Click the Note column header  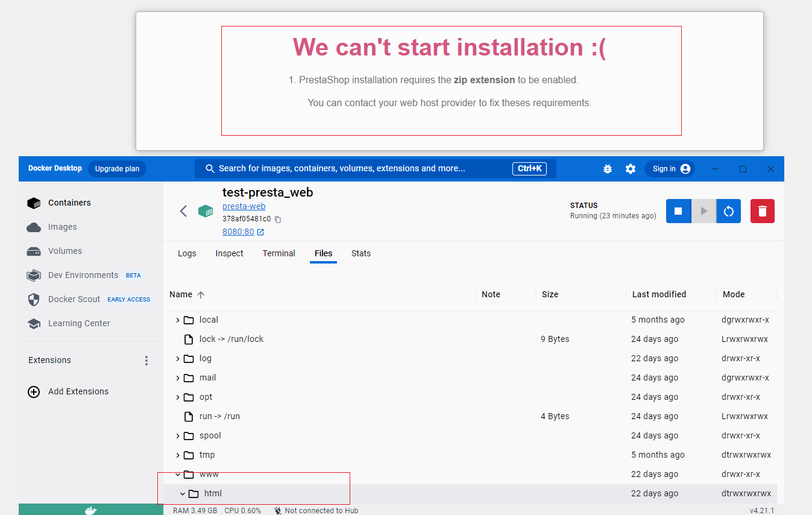[491, 294]
